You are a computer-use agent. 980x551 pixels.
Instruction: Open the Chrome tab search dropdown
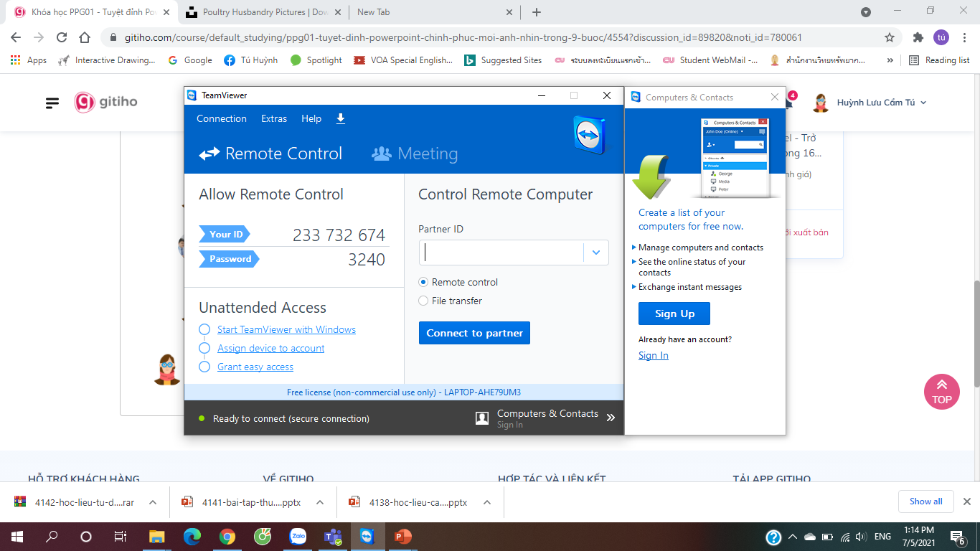click(866, 12)
